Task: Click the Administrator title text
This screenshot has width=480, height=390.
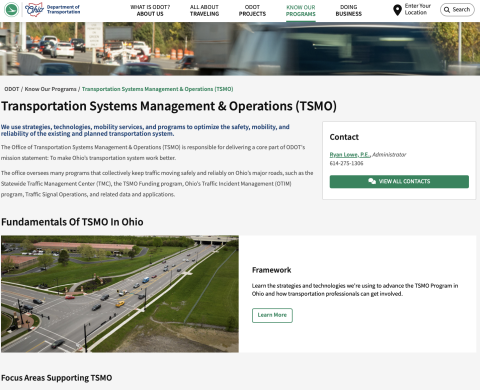Action: click(389, 154)
